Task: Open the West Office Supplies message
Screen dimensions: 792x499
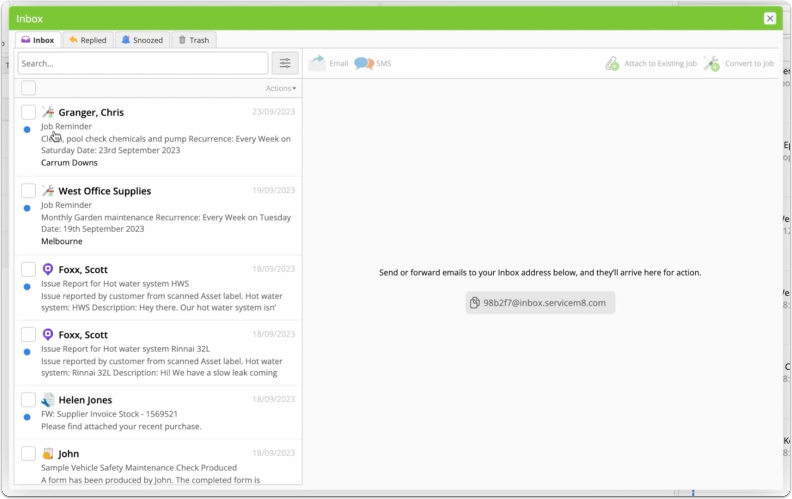Action: pyautogui.click(x=158, y=216)
